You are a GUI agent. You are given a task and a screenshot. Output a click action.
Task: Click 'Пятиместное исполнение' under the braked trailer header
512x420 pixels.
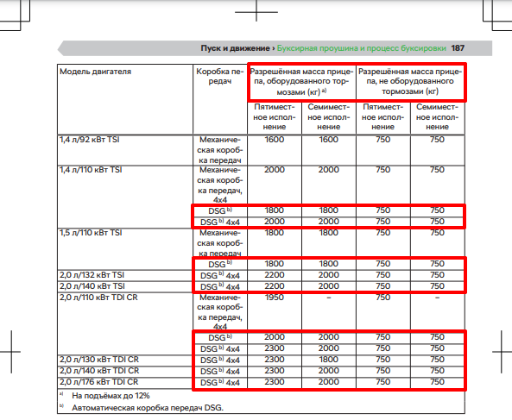(x=275, y=116)
